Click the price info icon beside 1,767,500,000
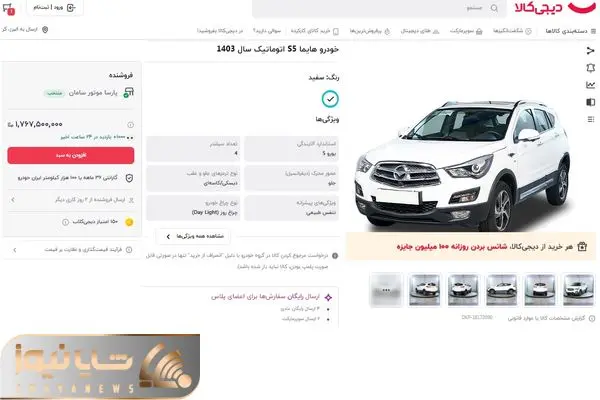Image resolution: width=600 pixels, height=400 pixels. coord(130,125)
